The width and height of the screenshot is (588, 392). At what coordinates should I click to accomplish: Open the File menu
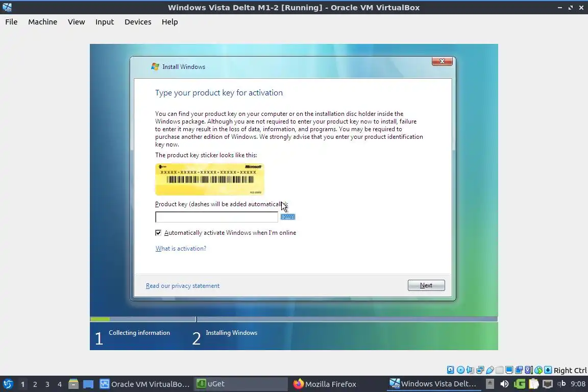click(x=11, y=22)
